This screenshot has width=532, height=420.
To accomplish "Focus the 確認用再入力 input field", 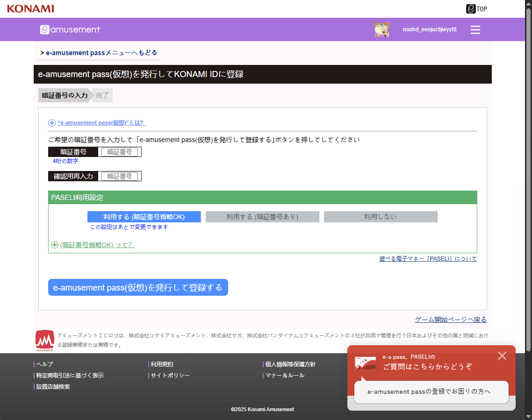I will point(120,176).
